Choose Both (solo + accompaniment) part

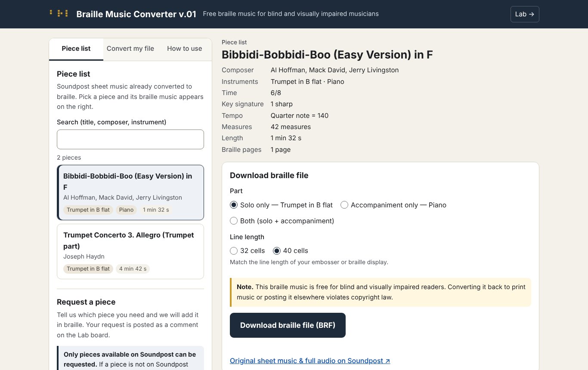(282, 221)
